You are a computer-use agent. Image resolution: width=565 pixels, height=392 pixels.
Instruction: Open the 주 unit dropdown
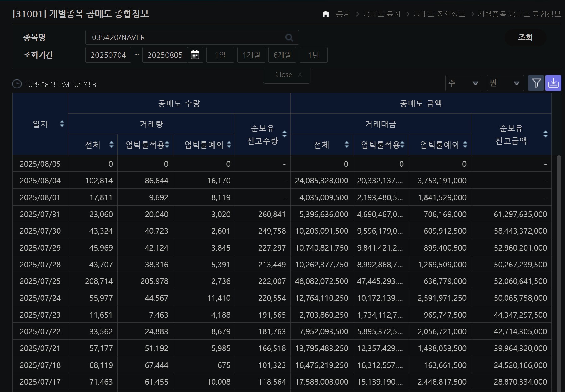point(463,83)
